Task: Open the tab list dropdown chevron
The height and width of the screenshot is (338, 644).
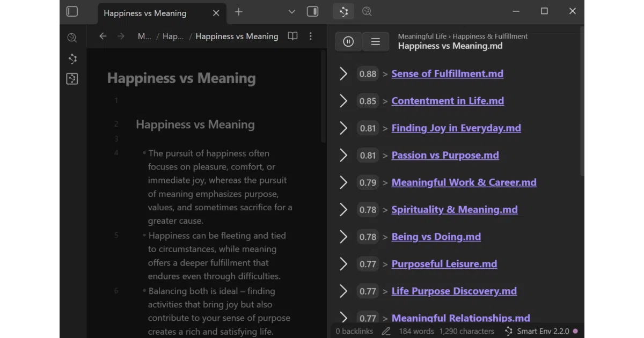Action: tap(292, 11)
